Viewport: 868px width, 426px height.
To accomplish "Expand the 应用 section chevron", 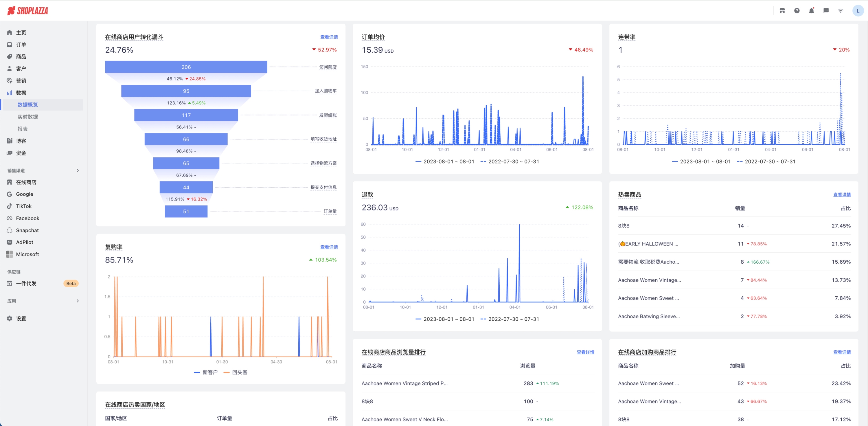I will coord(78,301).
